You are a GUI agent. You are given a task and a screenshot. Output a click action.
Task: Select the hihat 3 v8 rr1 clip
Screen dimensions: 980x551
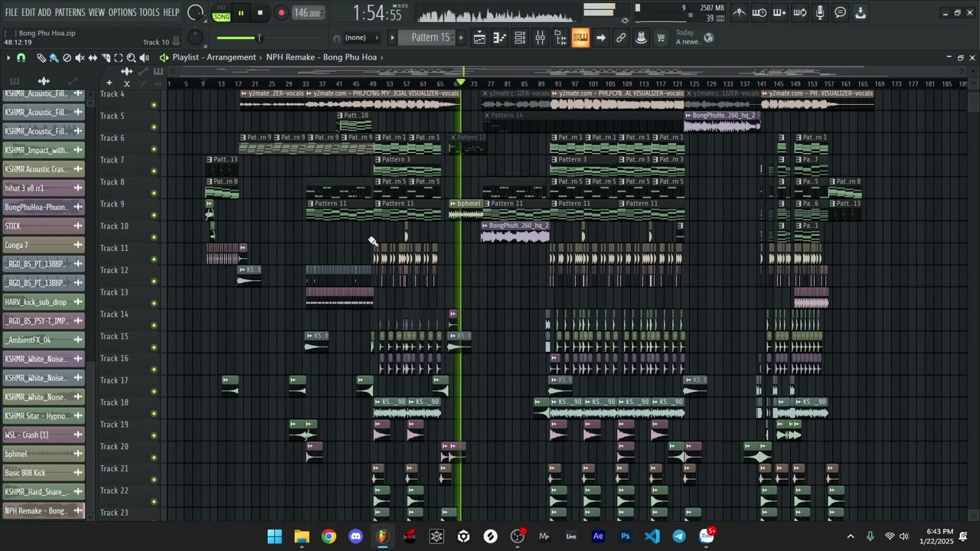click(x=44, y=188)
